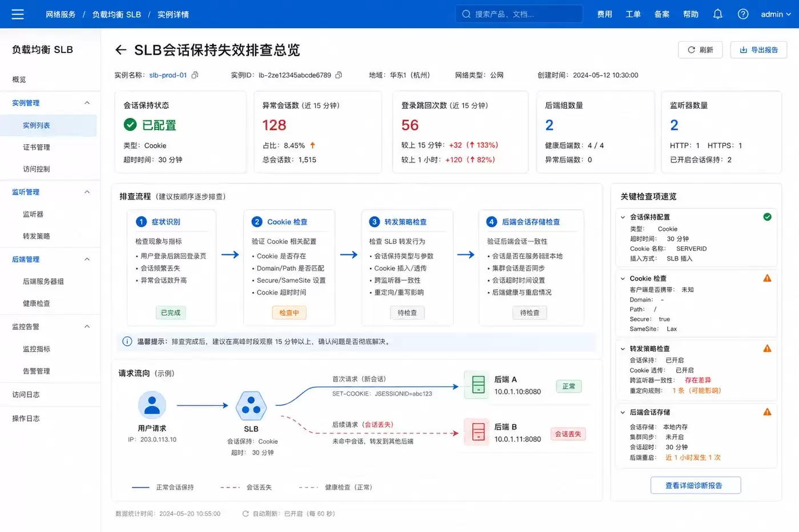Click orange up arrow beside 8.45%
The height and width of the screenshot is (532, 799).
tap(313, 145)
